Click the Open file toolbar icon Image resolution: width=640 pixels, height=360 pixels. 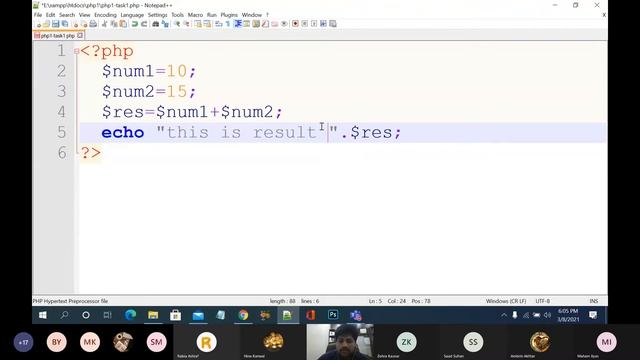(46, 24)
